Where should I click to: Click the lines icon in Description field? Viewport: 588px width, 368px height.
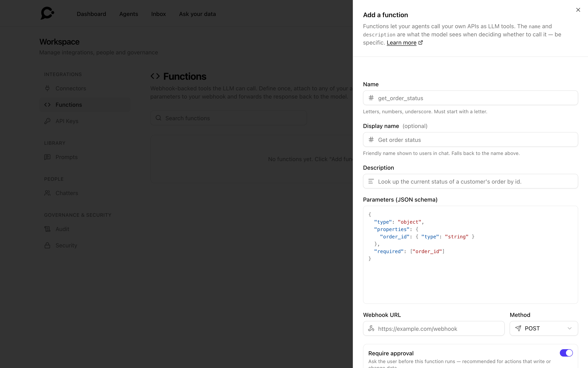click(371, 181)
